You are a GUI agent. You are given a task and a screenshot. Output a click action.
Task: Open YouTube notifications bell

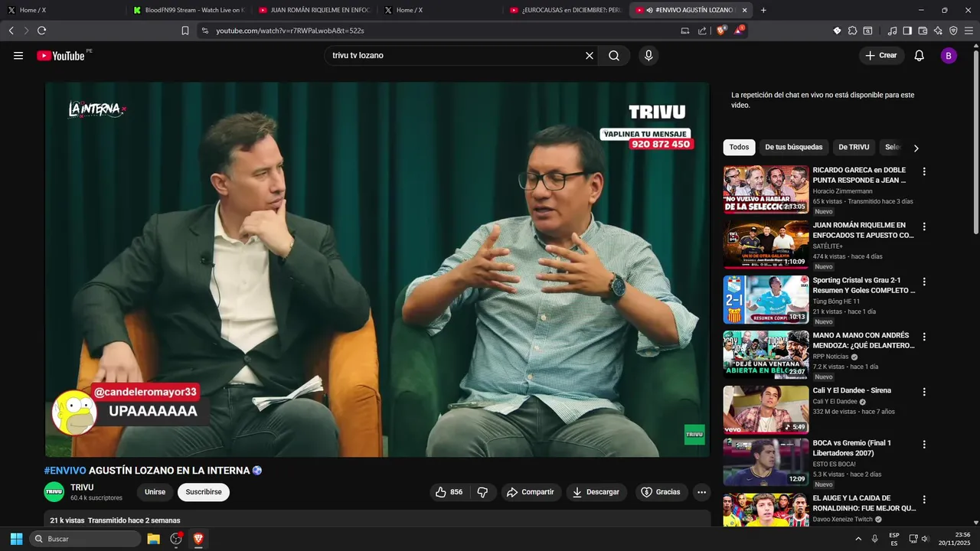pyautogui.click(x=920, y=56)
